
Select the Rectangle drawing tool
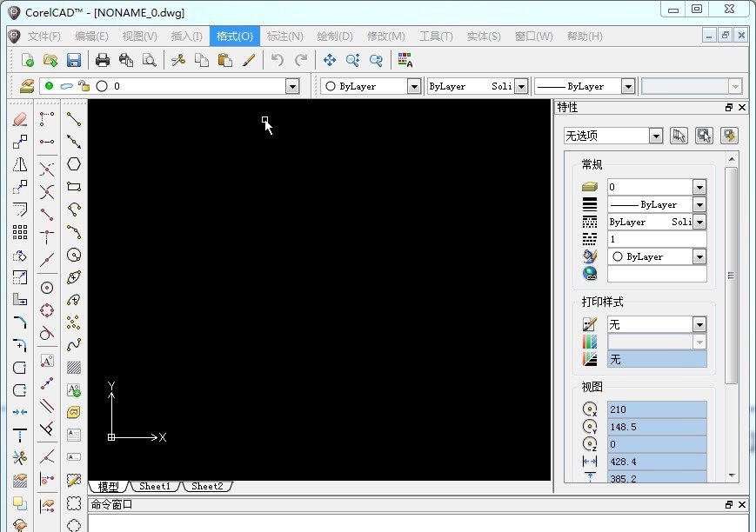point(74,188)
